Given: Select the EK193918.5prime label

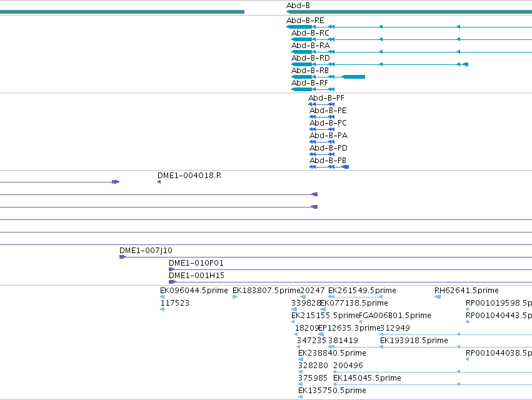Looking at the screenshot, I should [414, 341].
